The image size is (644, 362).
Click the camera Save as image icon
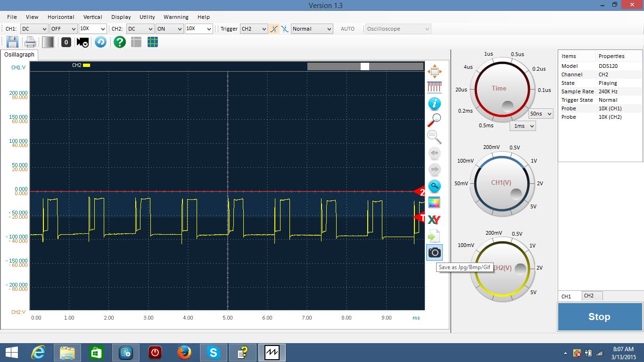(x=434, y=253)
